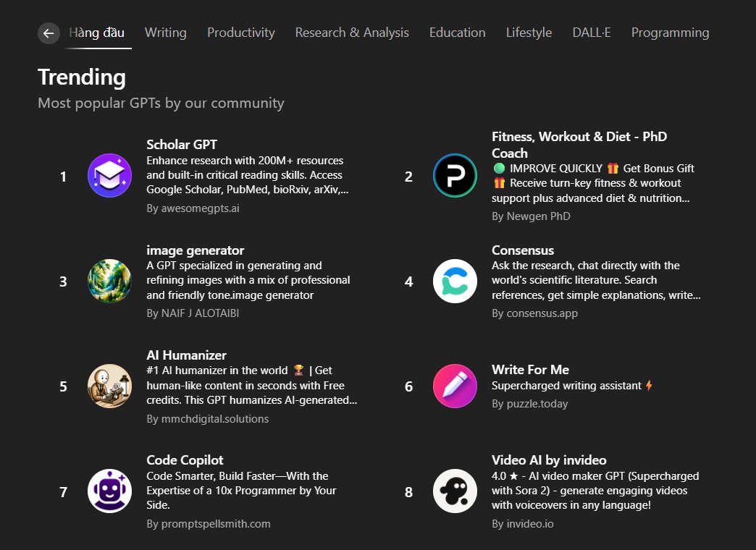Click the image generator description text
This screenshot has height=550, width=756.
click(248, 280)
